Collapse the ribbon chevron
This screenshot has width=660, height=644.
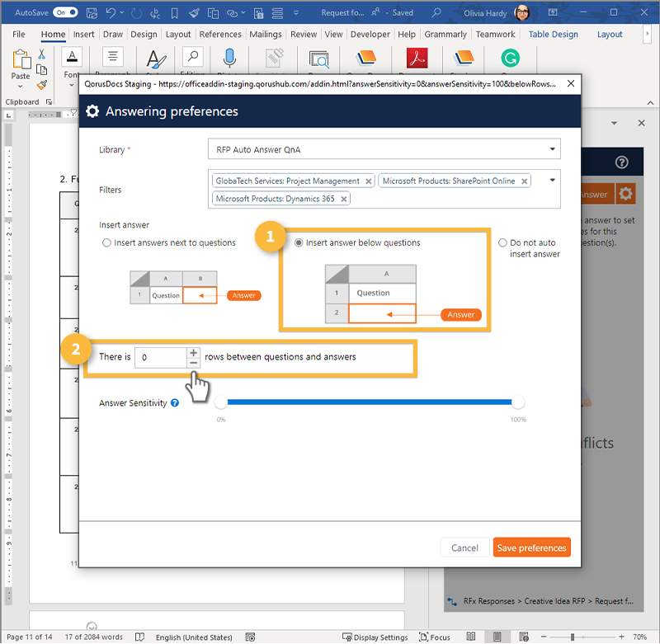[x=650, y=102]
